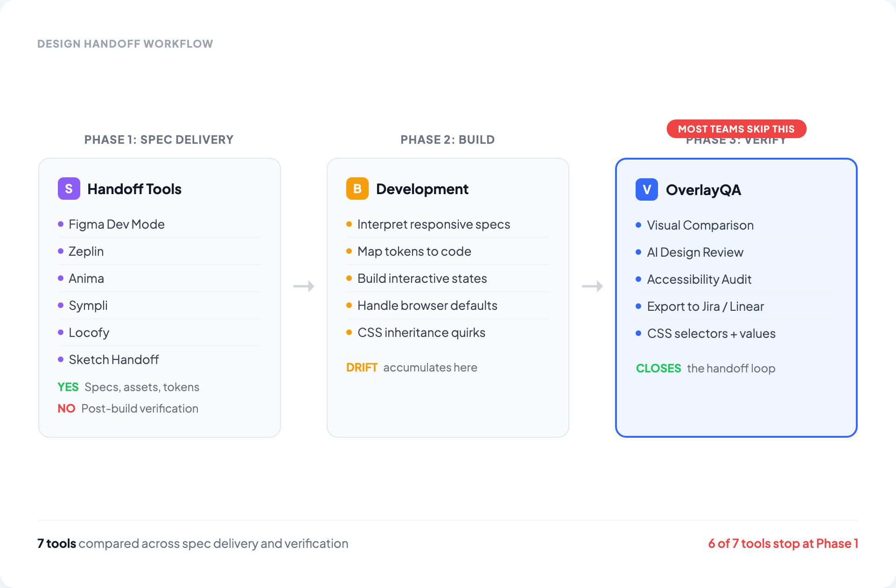Click the blue V icon beside OverlayQA

click(647, 189)
